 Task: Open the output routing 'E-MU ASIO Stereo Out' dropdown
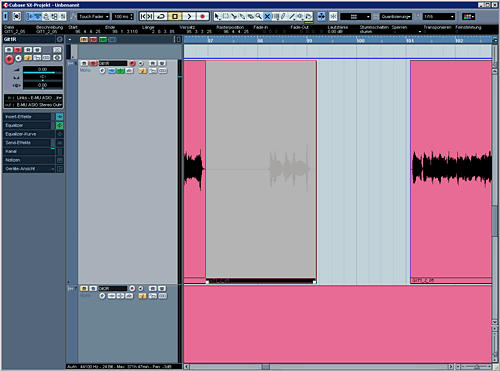[x=34, y=105]
